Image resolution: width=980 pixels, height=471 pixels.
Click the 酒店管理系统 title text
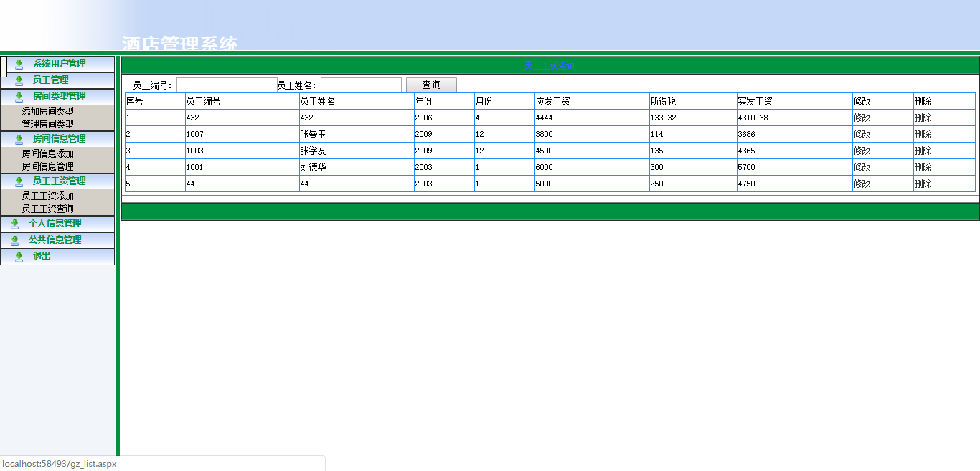(x=179, y=44)
